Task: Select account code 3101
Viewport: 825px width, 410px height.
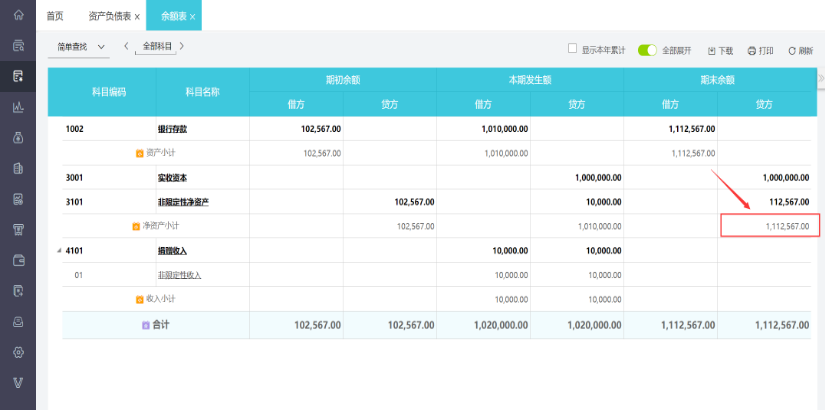Action: [74, 202]
